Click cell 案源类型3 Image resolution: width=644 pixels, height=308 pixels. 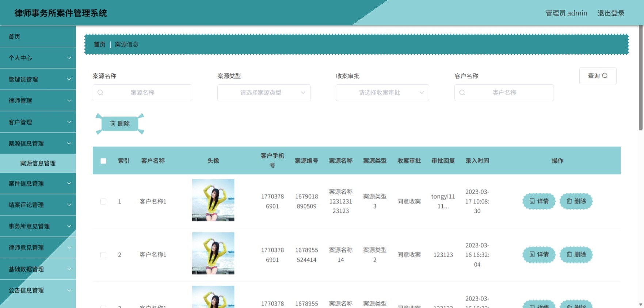[375, 201]
